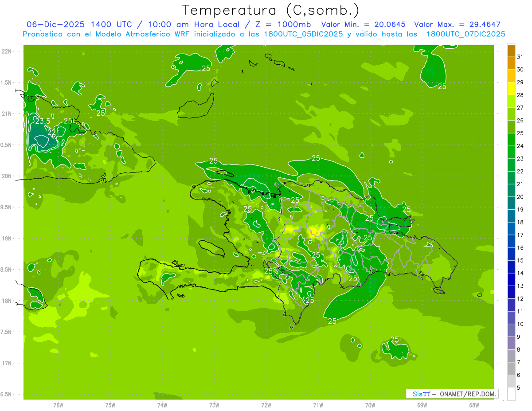Select the "Valor Min. = 20.0645" text
The image size is (532, 411).
point(364,24)
